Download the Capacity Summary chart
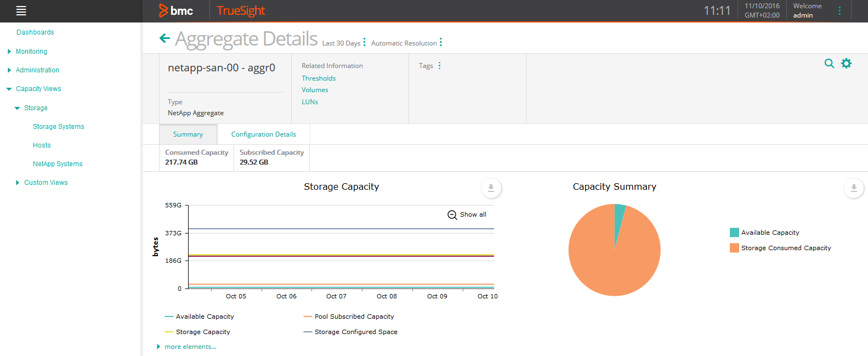Screen dimensions: 868x356 [x=854, y=188]
